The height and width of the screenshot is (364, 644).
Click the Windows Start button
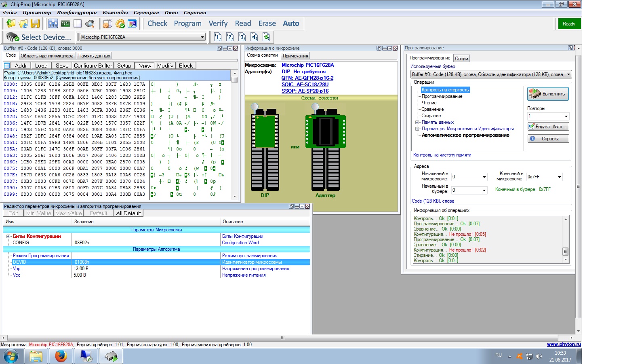pos(11,356)
